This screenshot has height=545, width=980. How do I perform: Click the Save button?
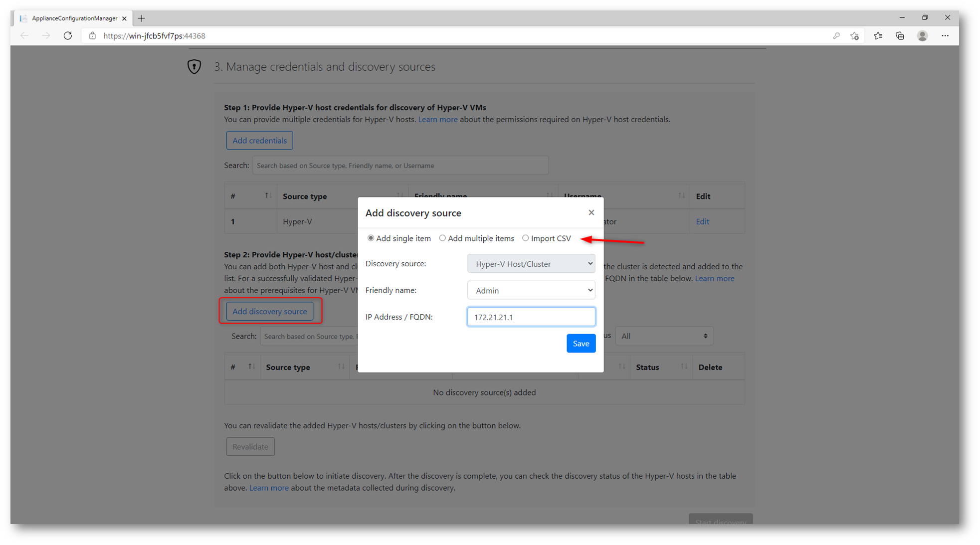pos(581,344)
